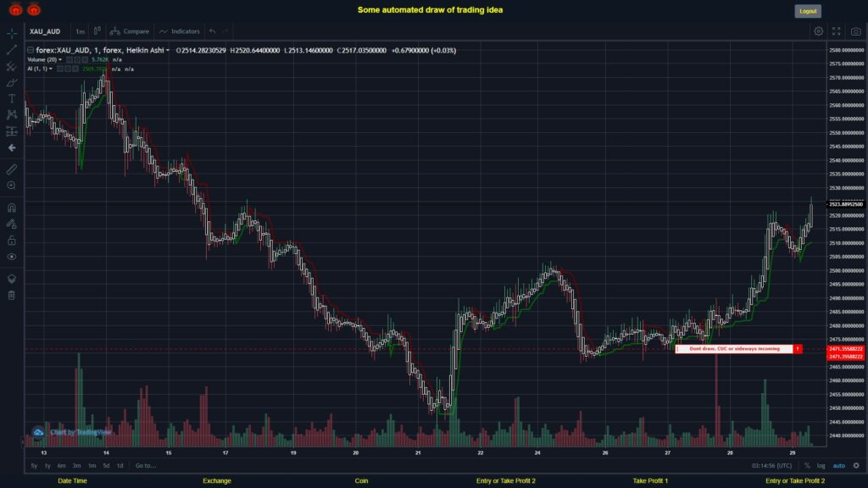Click the Date Time column header
The height and width of the screenshot is (488, 868).
click(x=73, y=481)
